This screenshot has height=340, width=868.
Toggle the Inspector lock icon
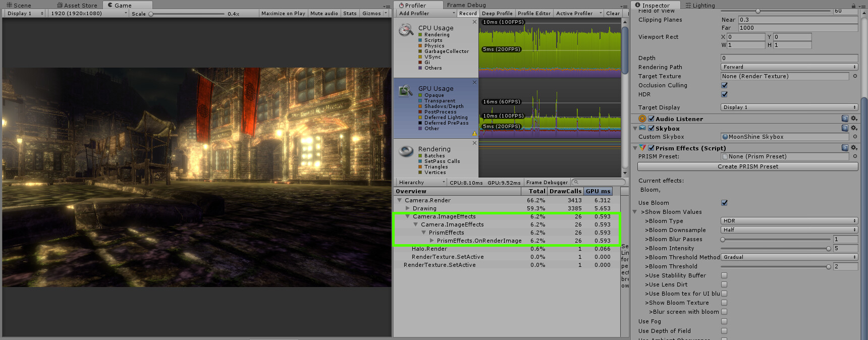point(853,6)
